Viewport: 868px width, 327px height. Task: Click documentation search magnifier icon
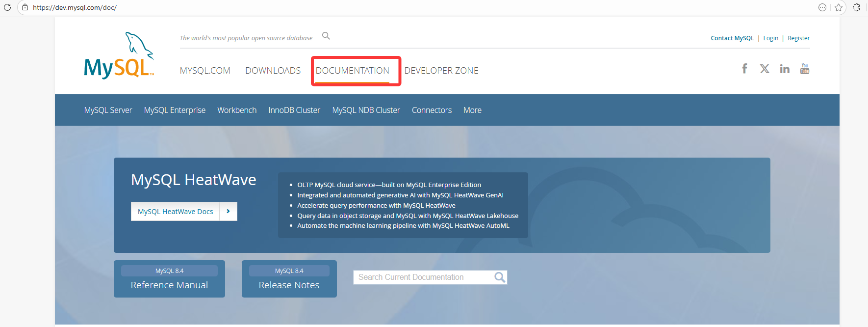tap(500, 277)
